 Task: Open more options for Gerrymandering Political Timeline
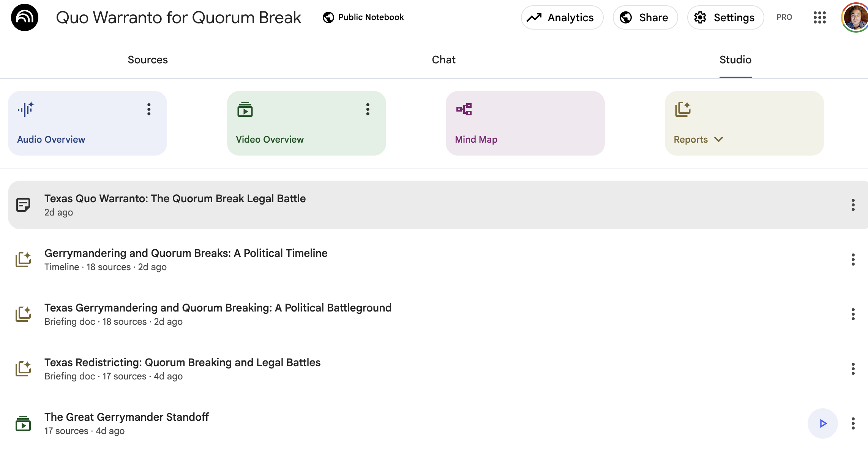tap(853, 260)
